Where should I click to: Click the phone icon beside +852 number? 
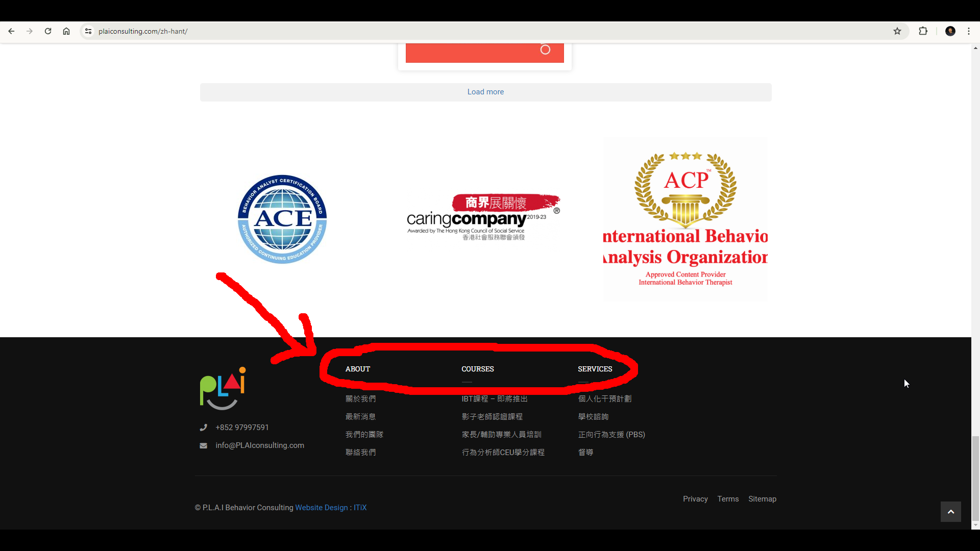(x=203, y=428)
